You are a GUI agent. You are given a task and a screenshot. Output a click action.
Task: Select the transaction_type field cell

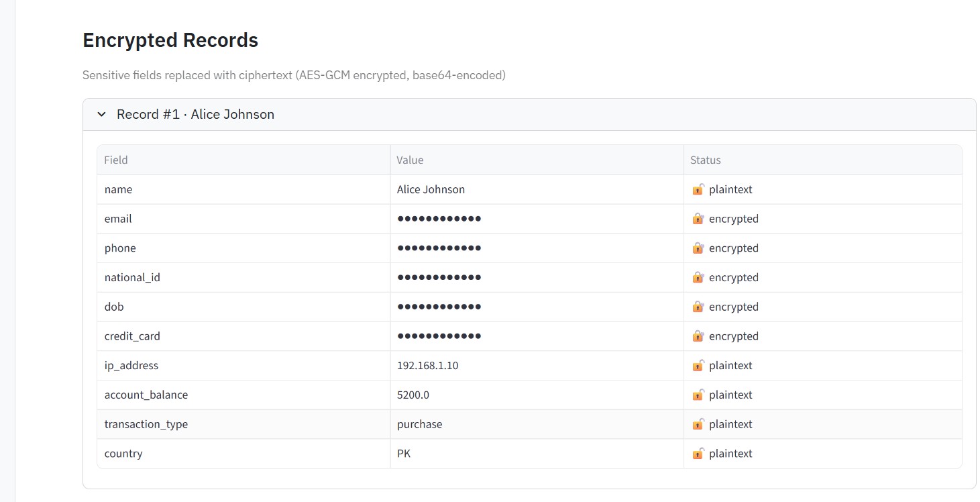pos(243,424)
